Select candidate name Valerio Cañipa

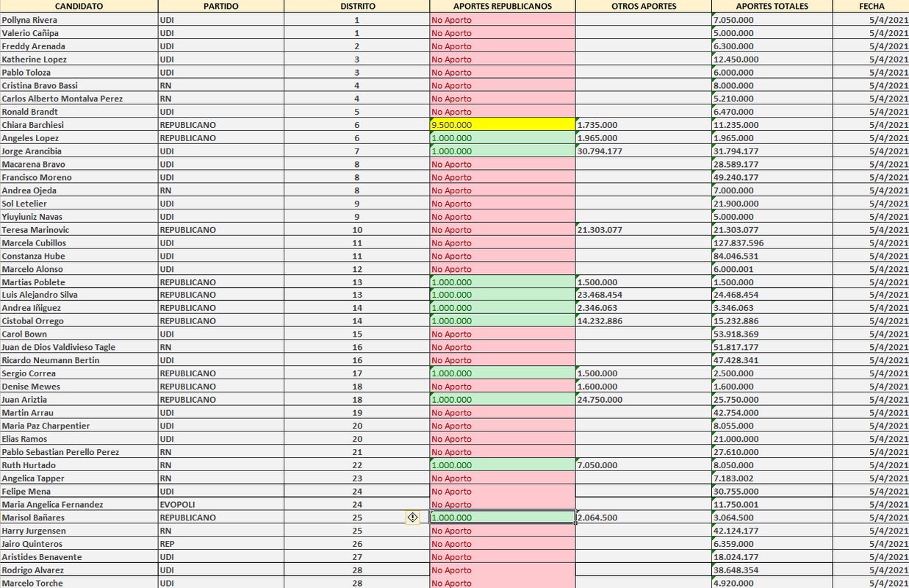79,33
